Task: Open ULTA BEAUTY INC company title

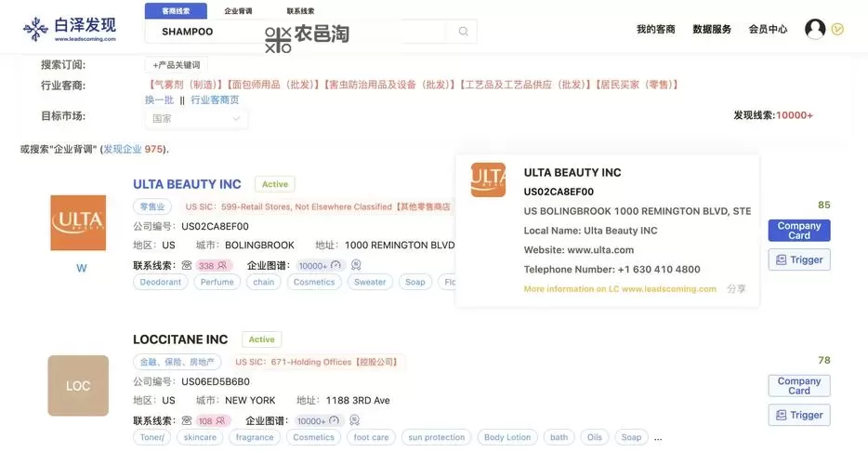Action: point(187,184)
